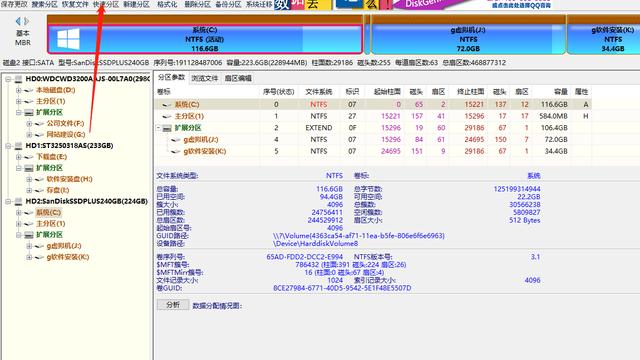Click the EXTEND file system cell
The width and height of the screenshot is (640, 360).
tap(319, 128)
